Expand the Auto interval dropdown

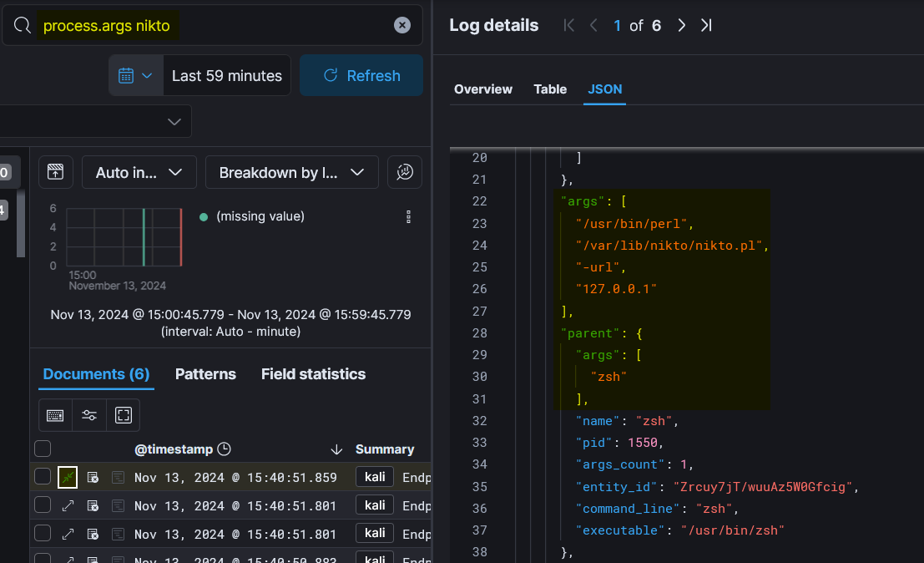point(139,172)
